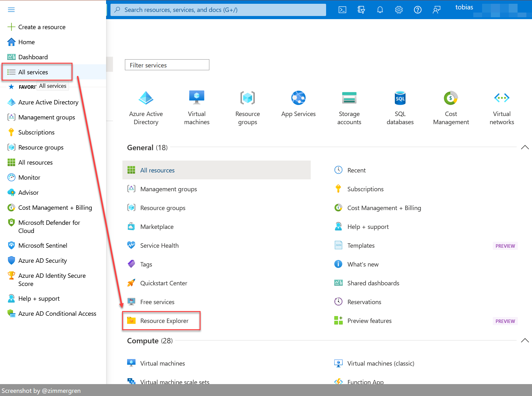Open Dashboard from the sidebar menu
The height and width of the screenshot is (396, 532).
coord(33,57)
